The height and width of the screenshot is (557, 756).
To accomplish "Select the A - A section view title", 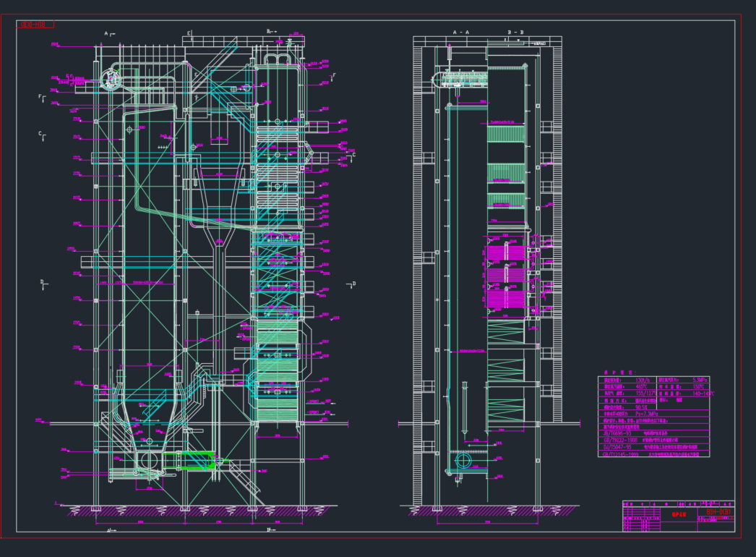I will 460,33.
